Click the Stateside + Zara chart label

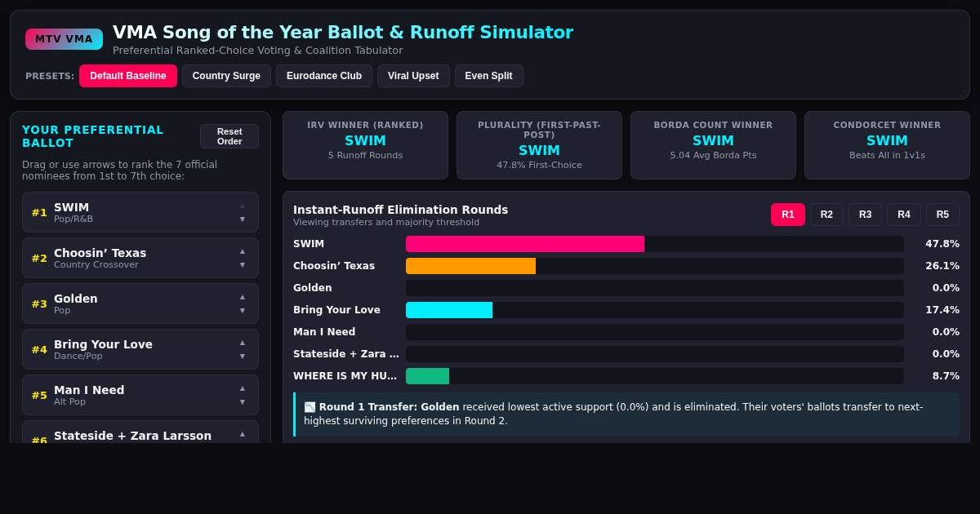(346, 354)
